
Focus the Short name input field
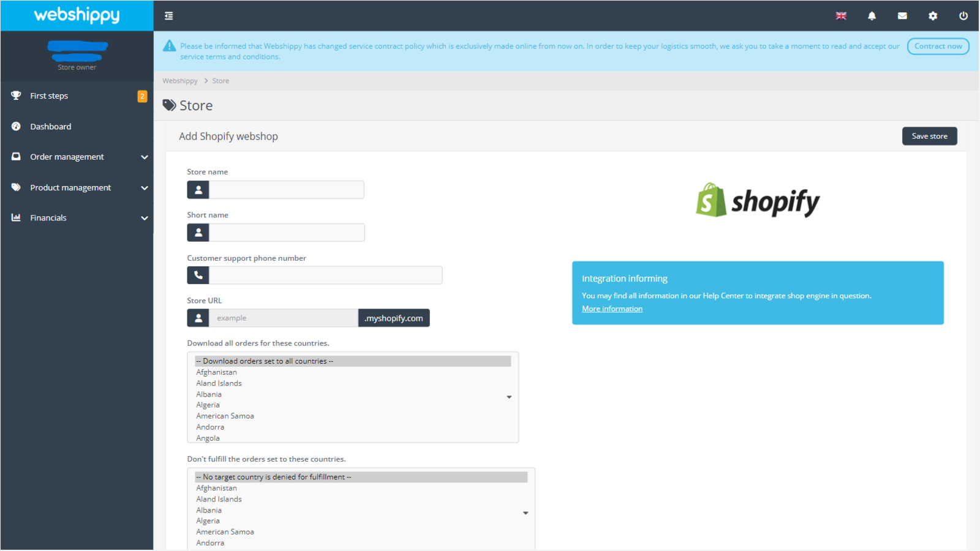tap(287, 233)
